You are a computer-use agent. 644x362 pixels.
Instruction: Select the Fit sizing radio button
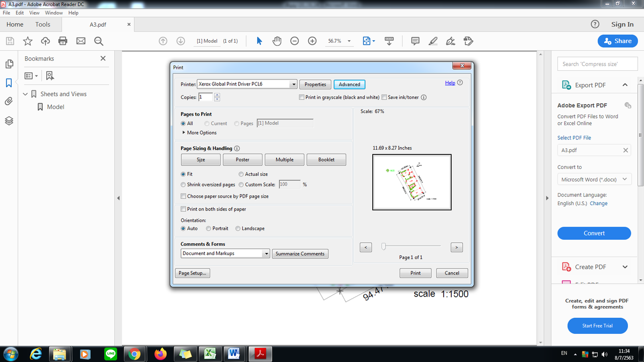click(183, 174)
